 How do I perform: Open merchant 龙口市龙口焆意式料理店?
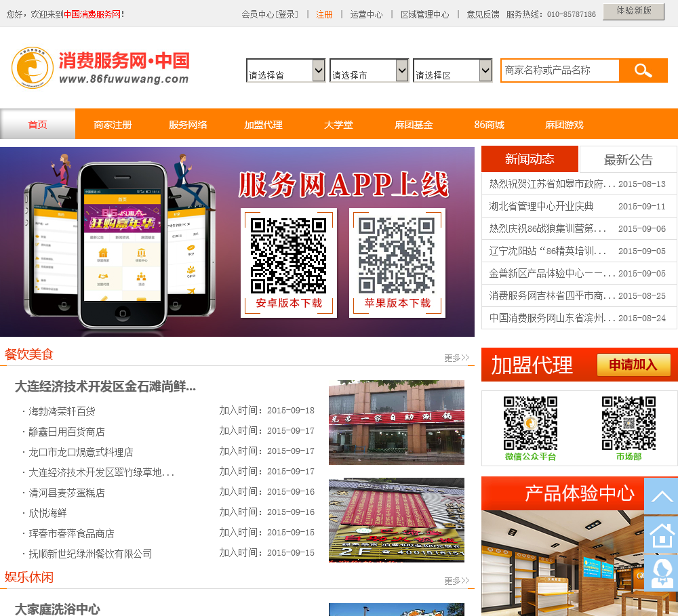(x=81, y=452)
